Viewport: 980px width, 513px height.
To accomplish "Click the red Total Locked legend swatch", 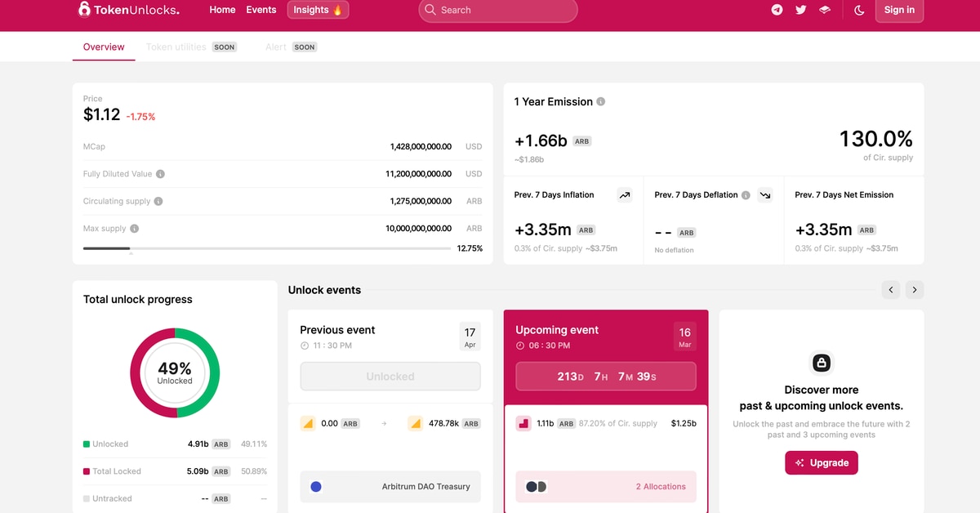I will coord(87,471).
